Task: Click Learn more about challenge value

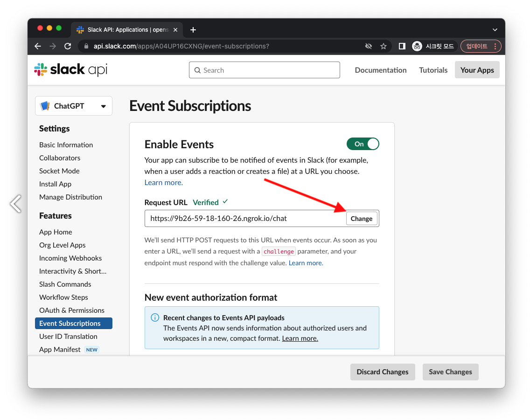Action: coord(306,263)
